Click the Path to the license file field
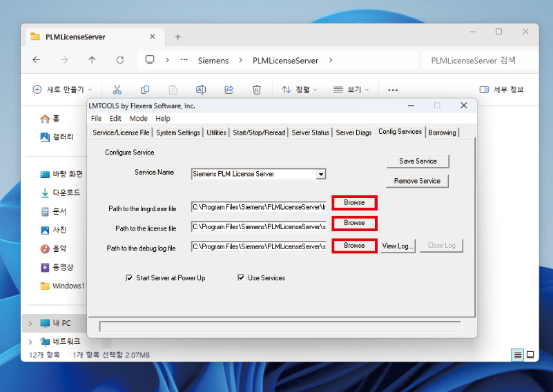The height and width of the screenshot is (392, 553). (x=259, y=226)
